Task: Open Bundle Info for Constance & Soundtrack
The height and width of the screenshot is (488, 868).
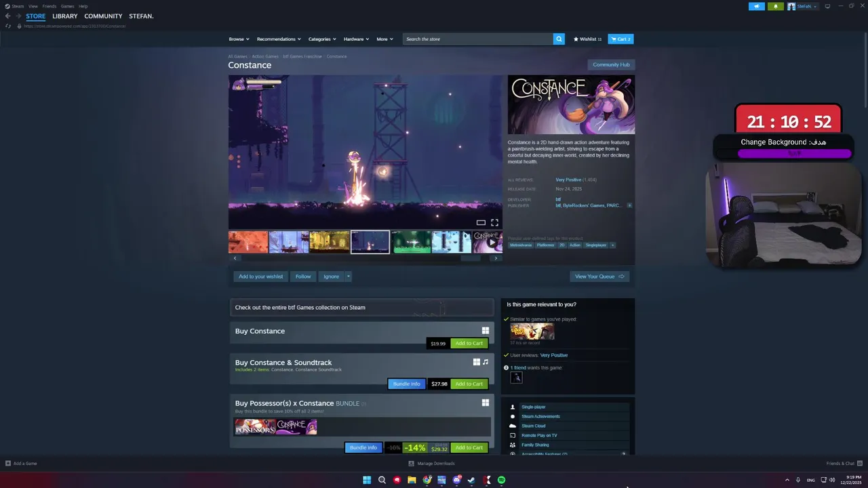Action: pos(407,384)
